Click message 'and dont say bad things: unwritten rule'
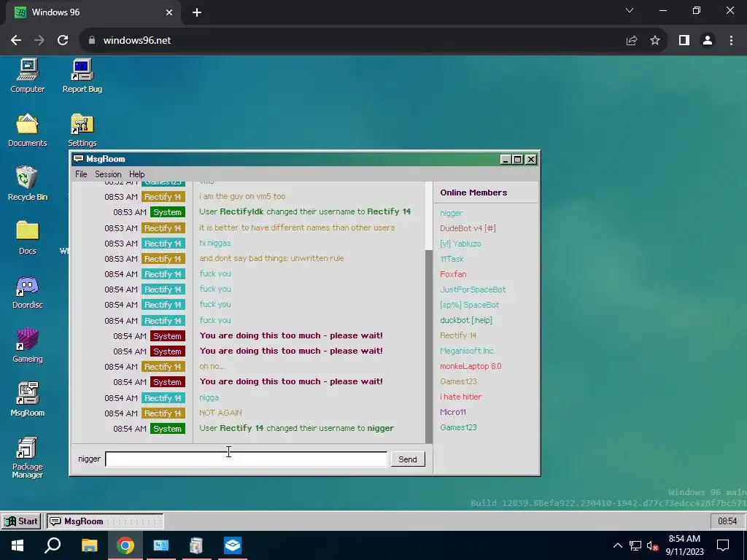 (x=271, y=259)
